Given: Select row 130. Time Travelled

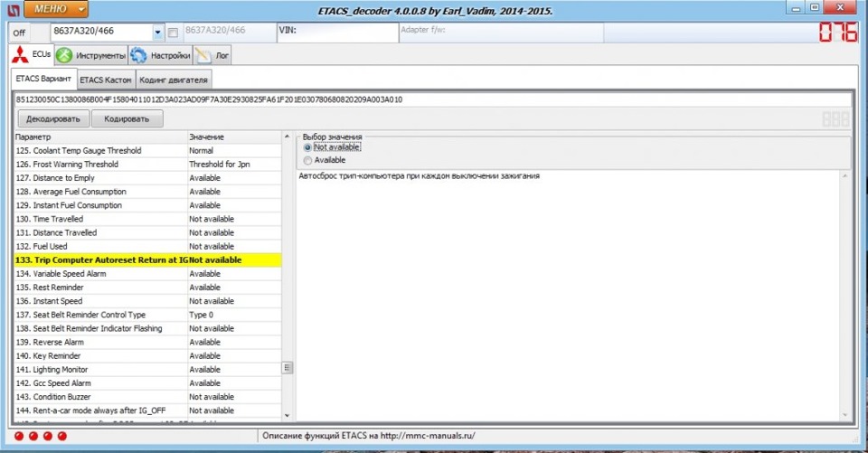Looking at the screenshot, I should 147,219.
